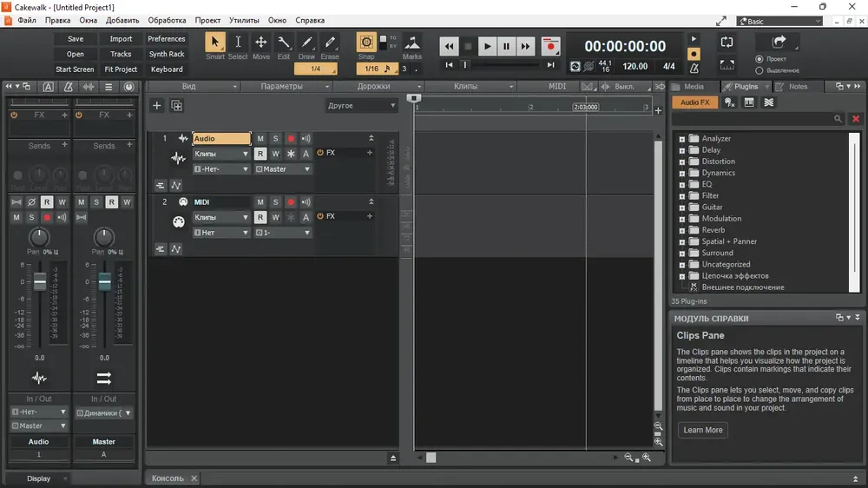The image size is (868, 488).
Task: Click the Learn More button
Action: (702, 430)
